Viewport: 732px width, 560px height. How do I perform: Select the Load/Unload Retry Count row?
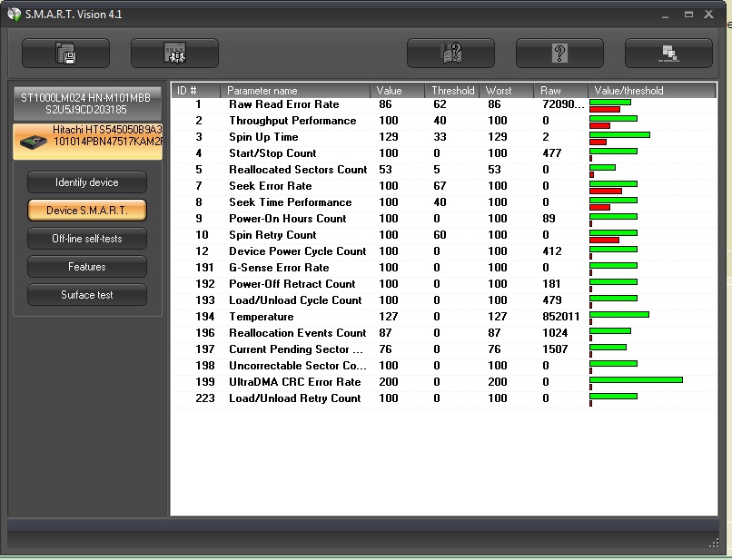(444, 398)
